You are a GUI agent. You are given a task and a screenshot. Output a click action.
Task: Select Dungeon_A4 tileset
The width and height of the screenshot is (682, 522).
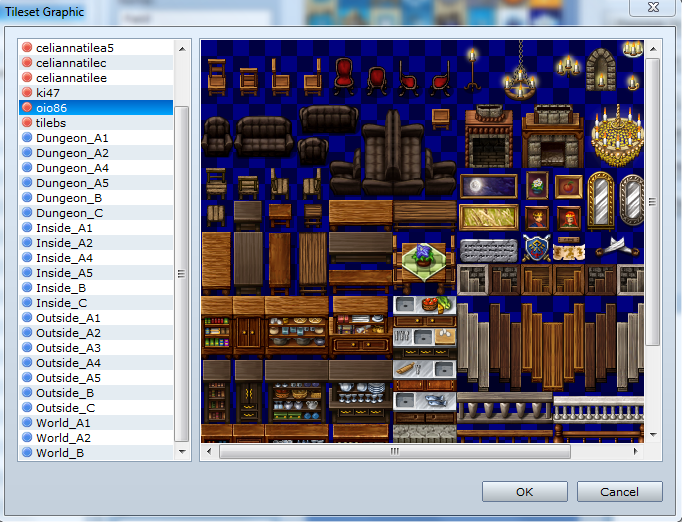point(96,167)
